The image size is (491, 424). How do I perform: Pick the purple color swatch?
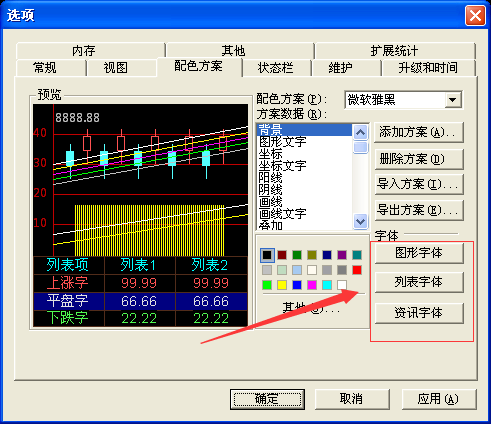(x=342, y=255)
